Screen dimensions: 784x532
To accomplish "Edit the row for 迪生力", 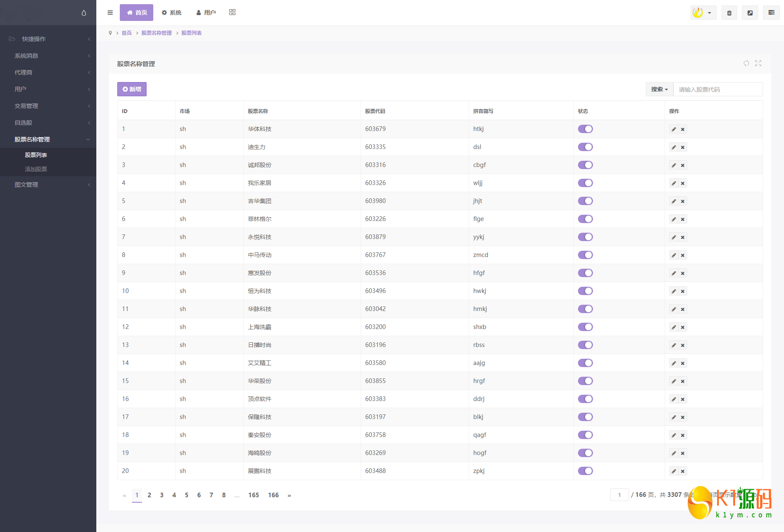I will [673, 147].
